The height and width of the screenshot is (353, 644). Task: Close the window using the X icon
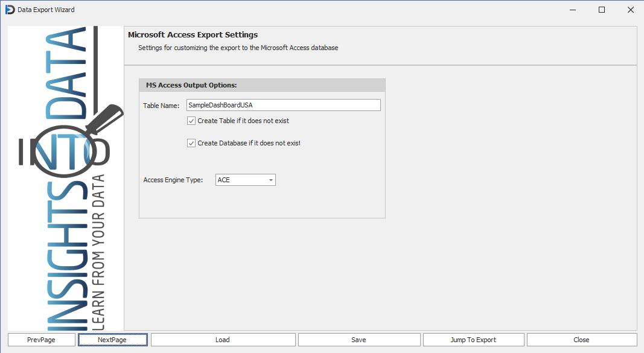click(x=630, y=10)
